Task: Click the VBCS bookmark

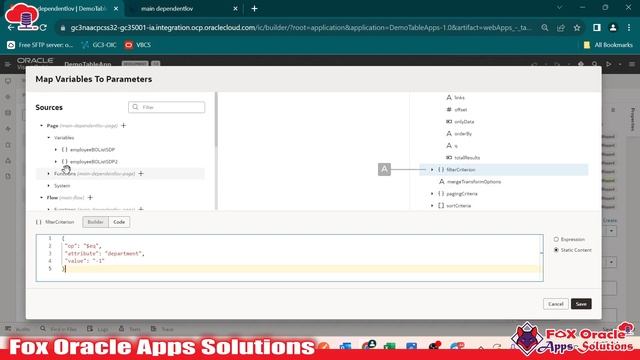Action: pos(138,45)
